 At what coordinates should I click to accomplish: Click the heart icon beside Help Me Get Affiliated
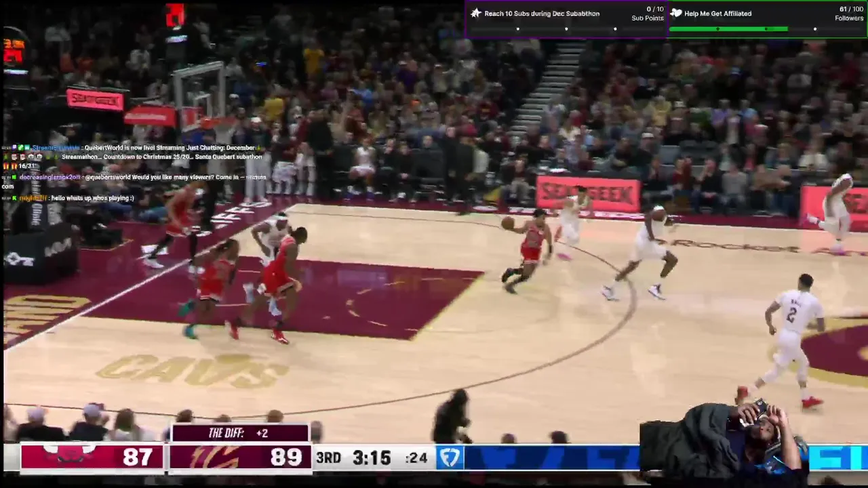click(676, 13)
